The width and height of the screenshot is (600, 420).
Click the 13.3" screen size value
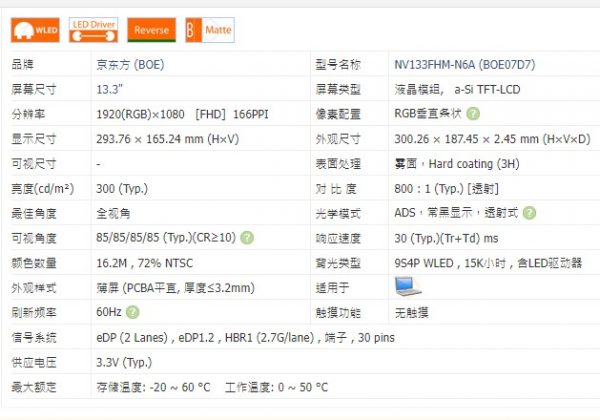(x=110, y=89)
